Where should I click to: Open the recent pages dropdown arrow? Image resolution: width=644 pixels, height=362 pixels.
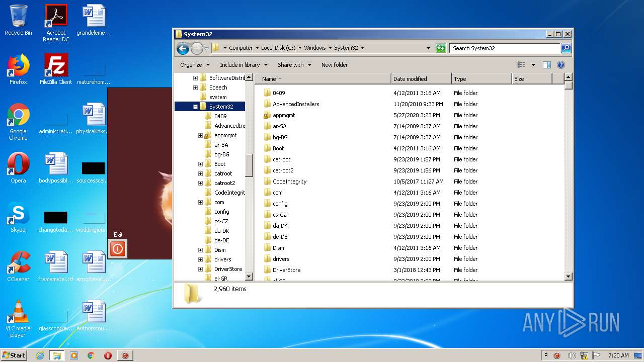coord(206,49)
